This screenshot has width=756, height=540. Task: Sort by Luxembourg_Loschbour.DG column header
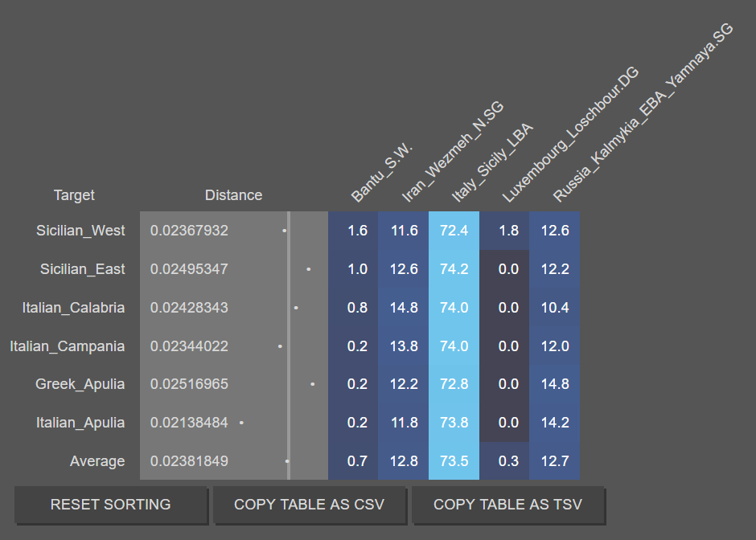pos(570,134)
